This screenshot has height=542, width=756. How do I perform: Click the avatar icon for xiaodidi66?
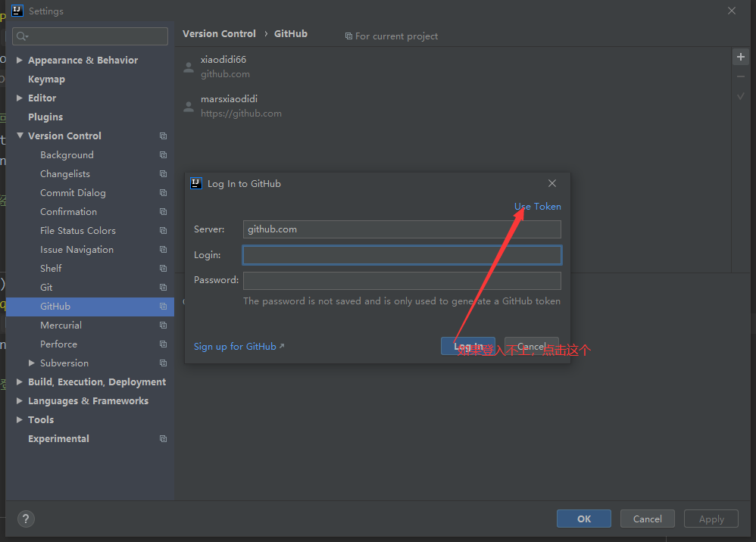(x=189, y=67)
